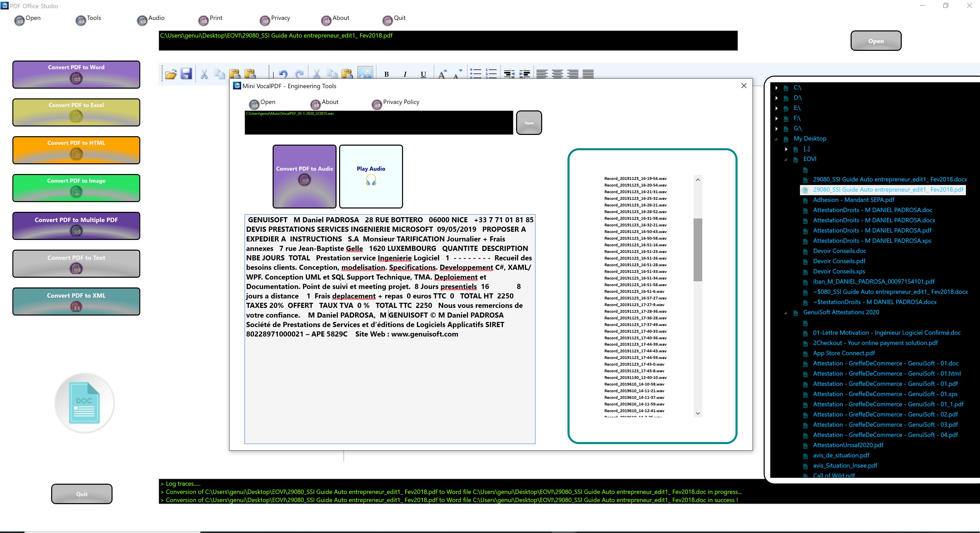Toggle Bold formatting
The height and width of the screenshot is (533, 980).
tap(386, 74)
